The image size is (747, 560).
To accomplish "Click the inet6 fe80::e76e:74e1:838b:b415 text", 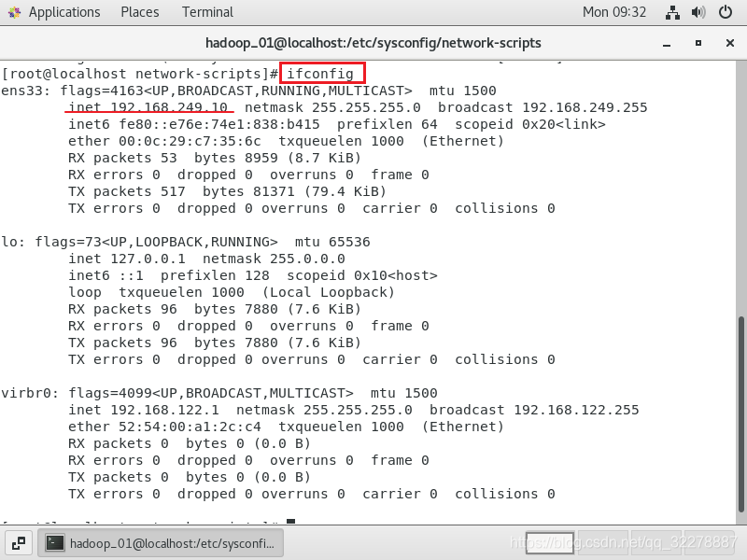I will tap(194, 124).
